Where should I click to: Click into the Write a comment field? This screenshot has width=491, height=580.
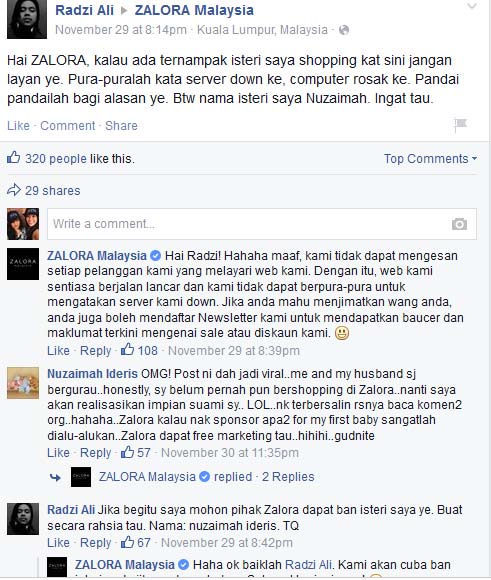click(x=262, y=224)
